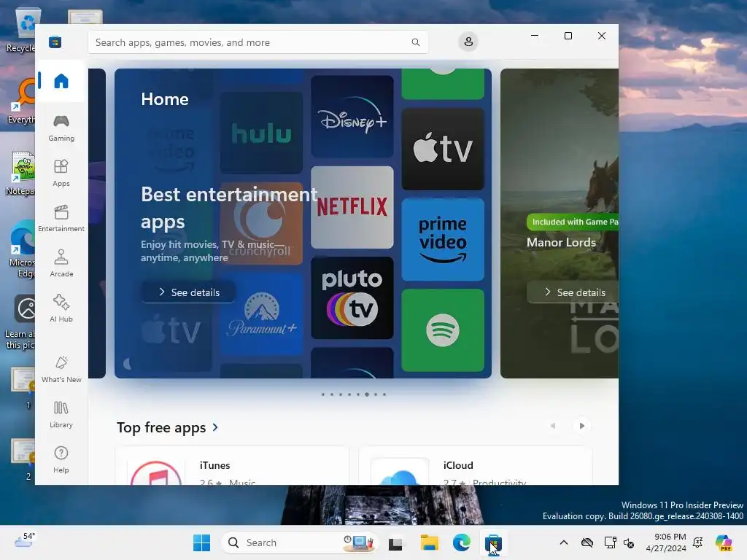This screenshot has width=747, height=560.
Task: Click the prime video tile
Action: pyautogui.click(x=443, y=239)
